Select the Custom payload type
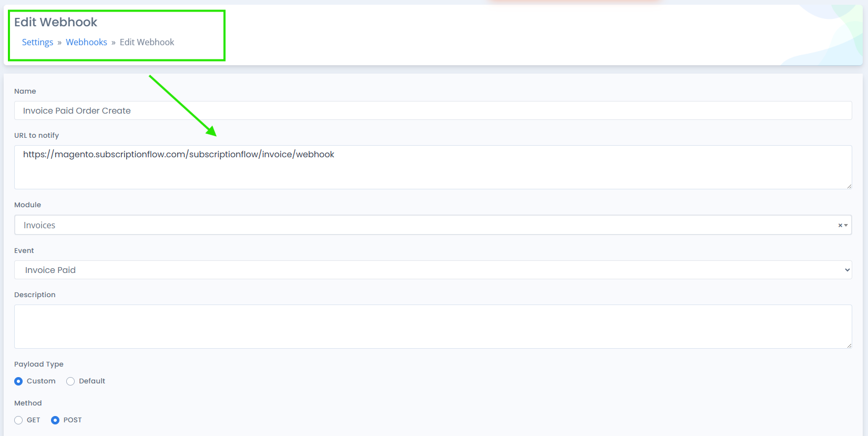This screenshot has width=868, height=436. [x=18, y=381]
